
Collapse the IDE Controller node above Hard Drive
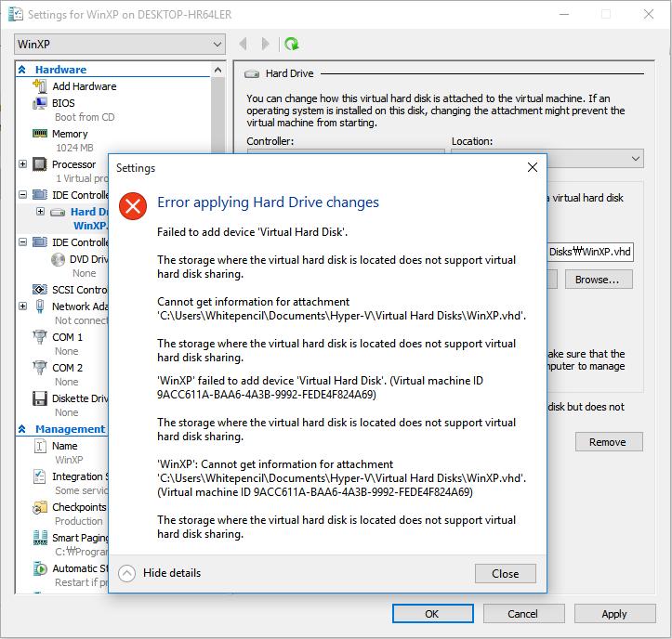coord(22,195)
